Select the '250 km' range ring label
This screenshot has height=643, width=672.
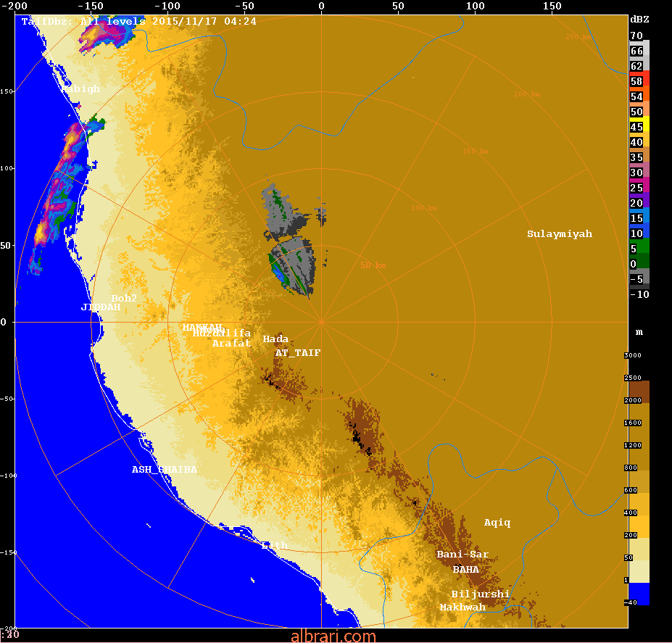tap(578, 37)
